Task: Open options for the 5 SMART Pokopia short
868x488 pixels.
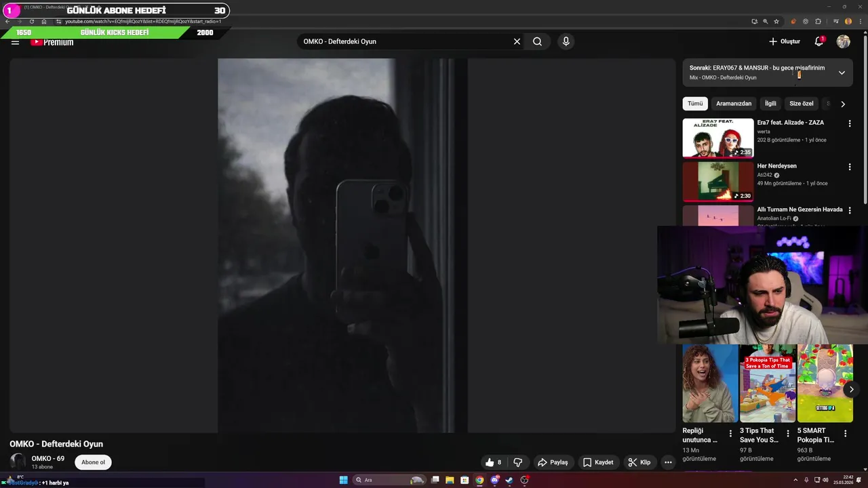Action: (x=845, y=434)
